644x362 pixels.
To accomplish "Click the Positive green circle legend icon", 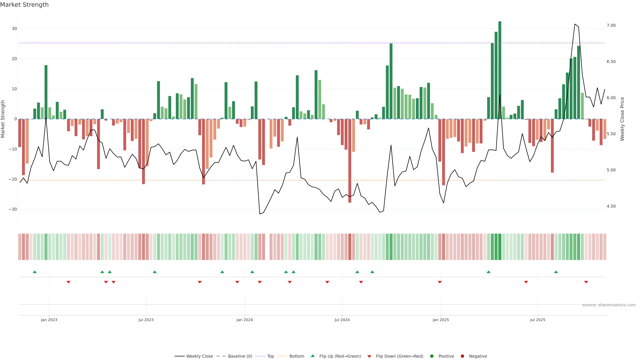I will tap(432, 356).
